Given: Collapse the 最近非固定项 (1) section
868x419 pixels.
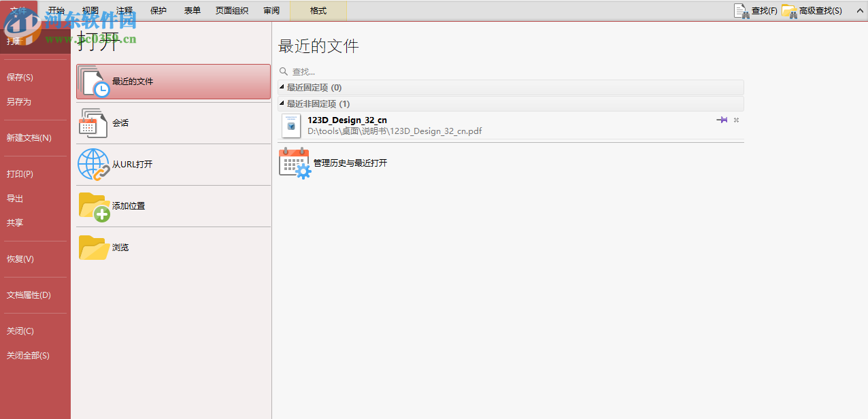Looking at the screenshot, I should [x=282, y=103].
